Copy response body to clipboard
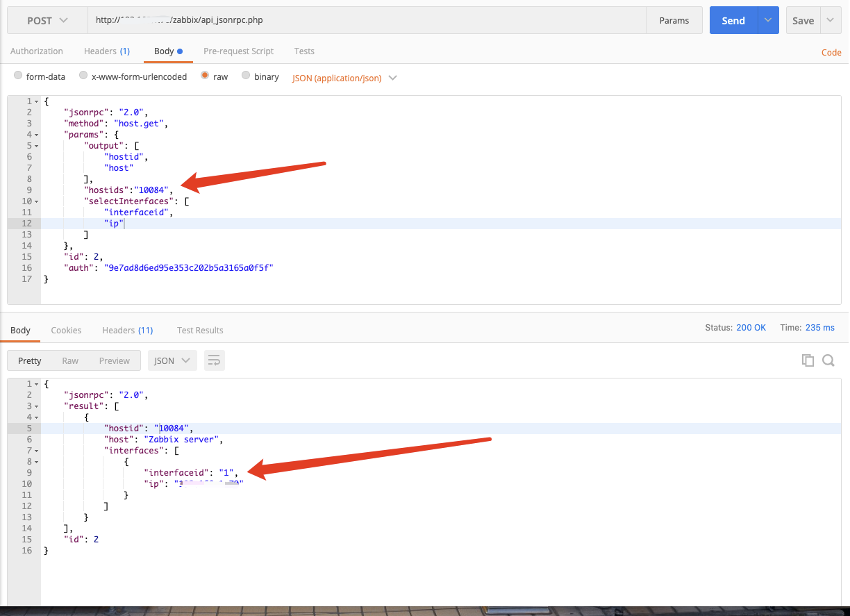Viewport: 850px width, 616px height. click(808, 360)
